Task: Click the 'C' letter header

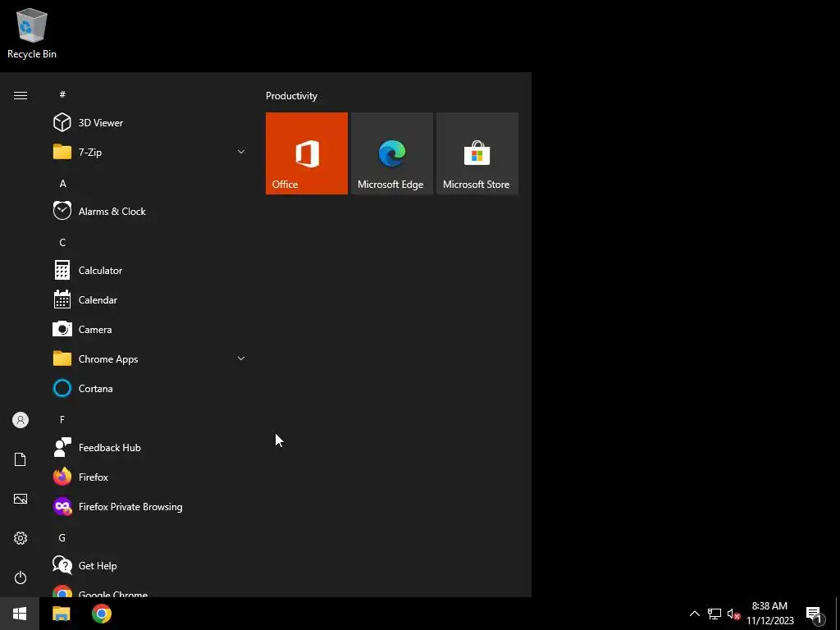Action: [x=62, y=243]
